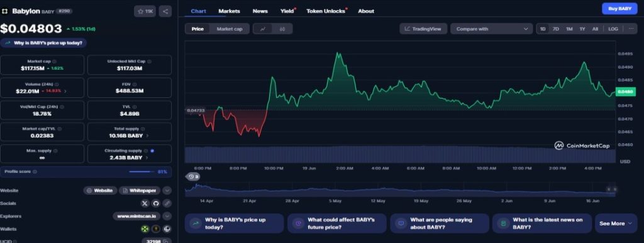
Task: Toggle LOG scale on chart
Action: click(613, 29)
